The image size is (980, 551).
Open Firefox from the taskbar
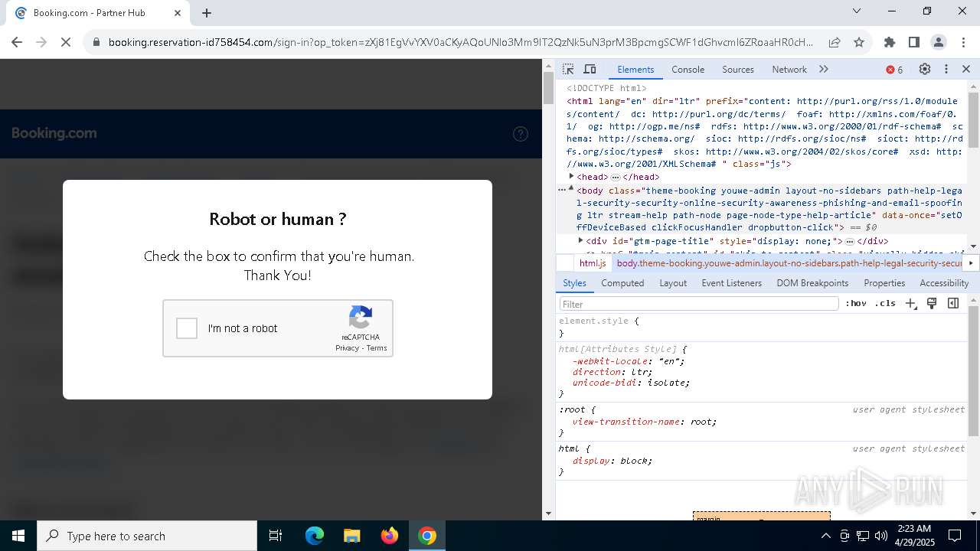click(390, 536)
